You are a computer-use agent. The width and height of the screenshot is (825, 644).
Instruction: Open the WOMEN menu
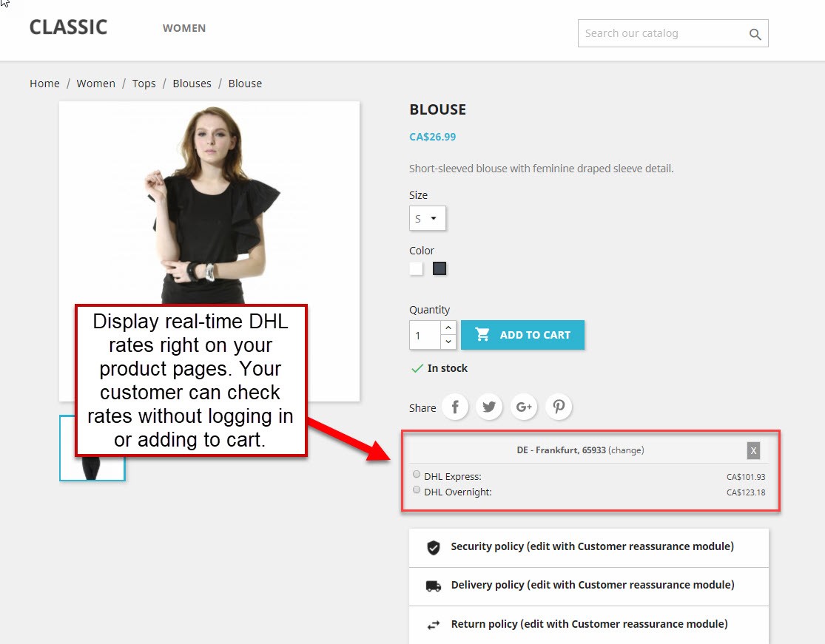[x=184, y=28]
